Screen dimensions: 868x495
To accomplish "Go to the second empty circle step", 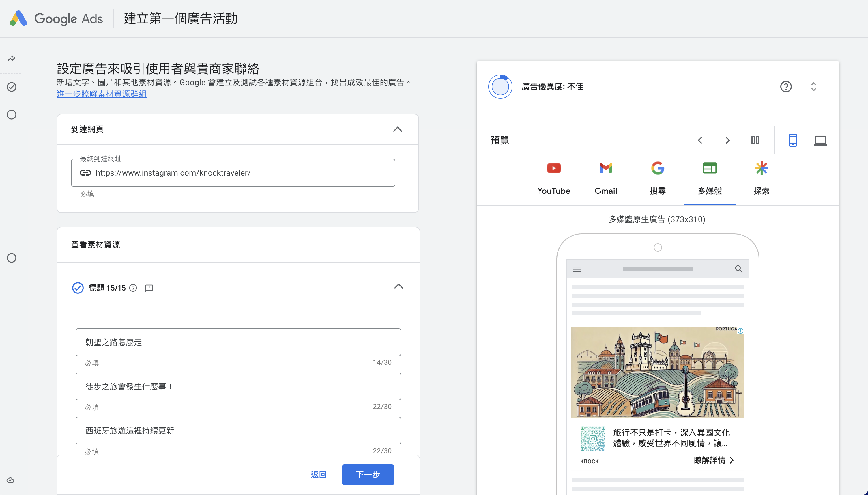I will coord(12,115).
